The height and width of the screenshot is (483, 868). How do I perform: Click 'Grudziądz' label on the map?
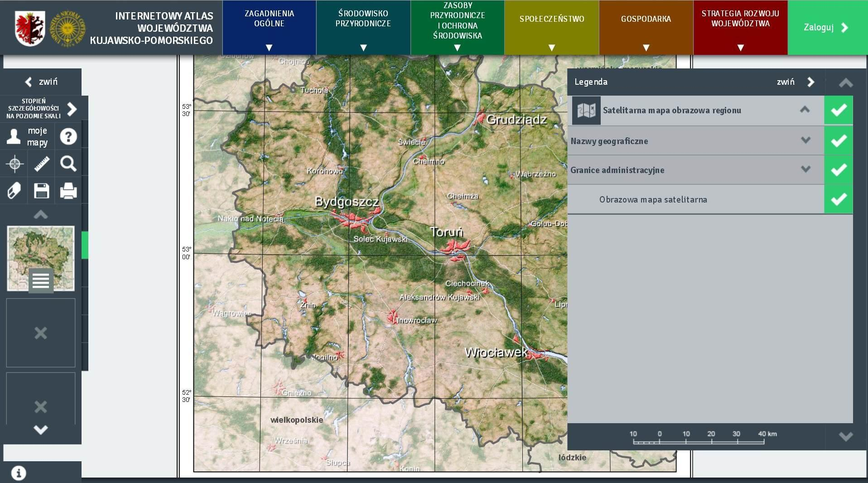(516, 120)
